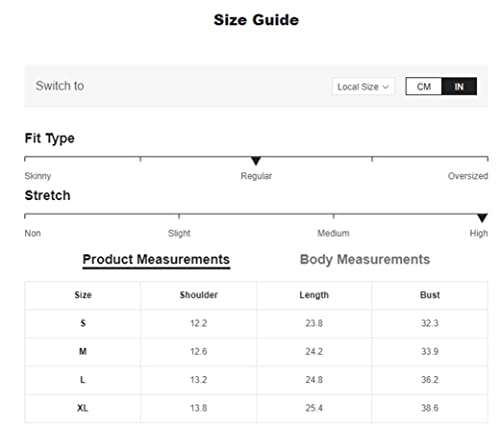
Task: Switch units to CM
Action: 424,87
